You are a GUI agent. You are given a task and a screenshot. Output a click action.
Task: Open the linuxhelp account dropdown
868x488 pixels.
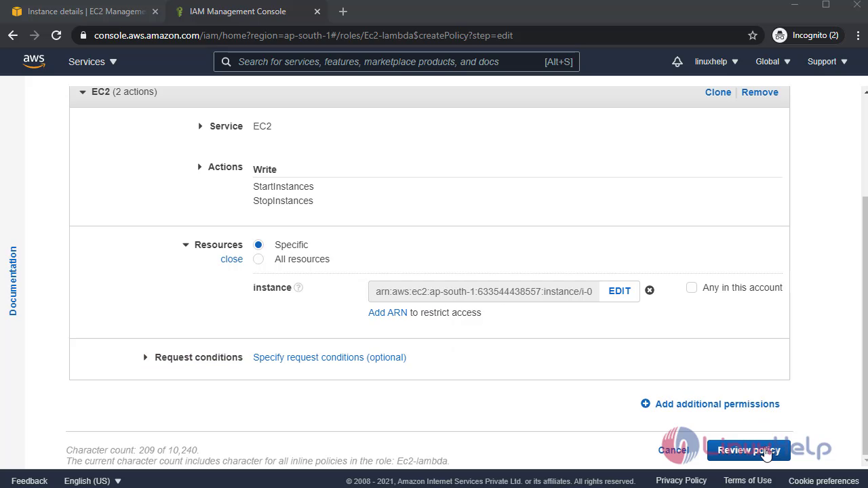[x=716, y=62]
